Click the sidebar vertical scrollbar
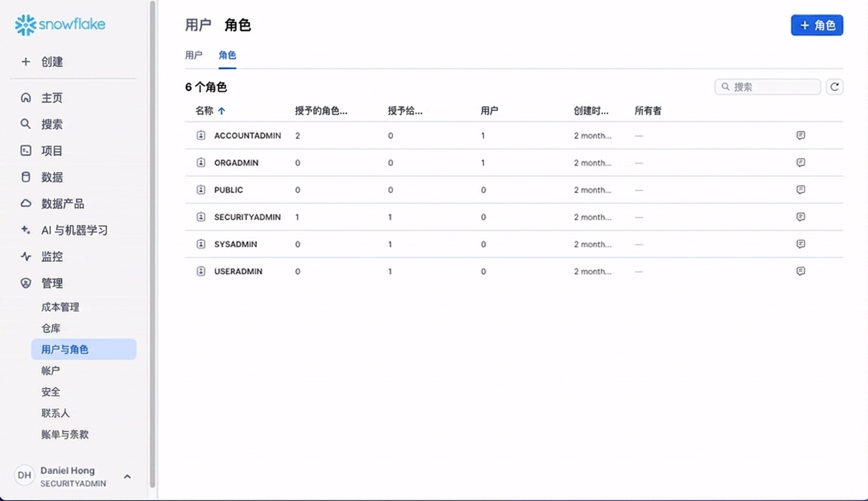This screenshot has width=868, height=501. click(x=152, y=243)
